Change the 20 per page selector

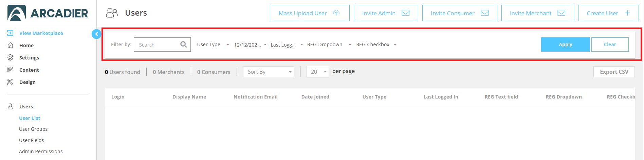tap(317, 72)
